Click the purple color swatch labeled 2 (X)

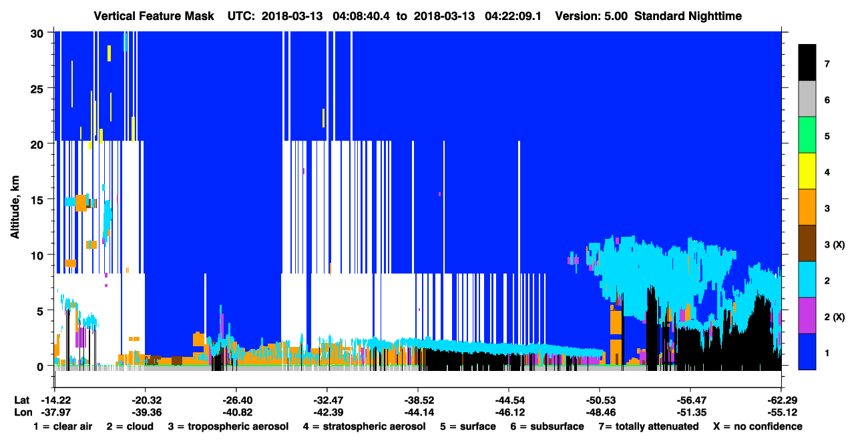click(x=807, y=316)
